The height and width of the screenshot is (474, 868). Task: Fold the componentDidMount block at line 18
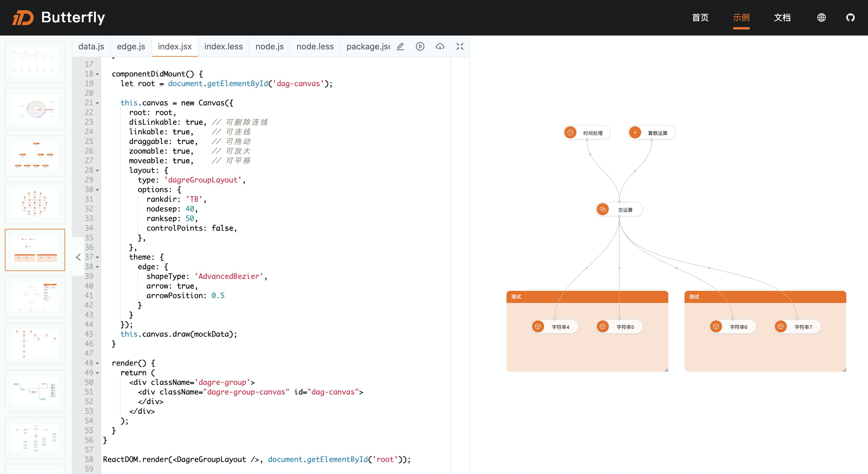[97, 74]
